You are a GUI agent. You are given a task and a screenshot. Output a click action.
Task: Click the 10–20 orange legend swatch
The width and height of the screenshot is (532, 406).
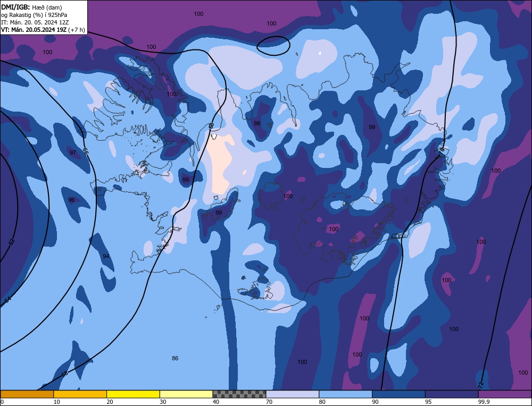80,394
